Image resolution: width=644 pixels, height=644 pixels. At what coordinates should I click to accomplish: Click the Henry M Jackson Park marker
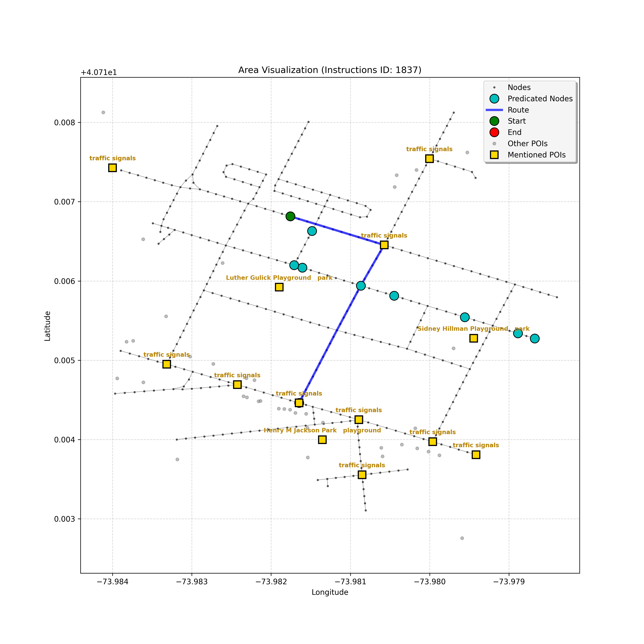(322, 440)
